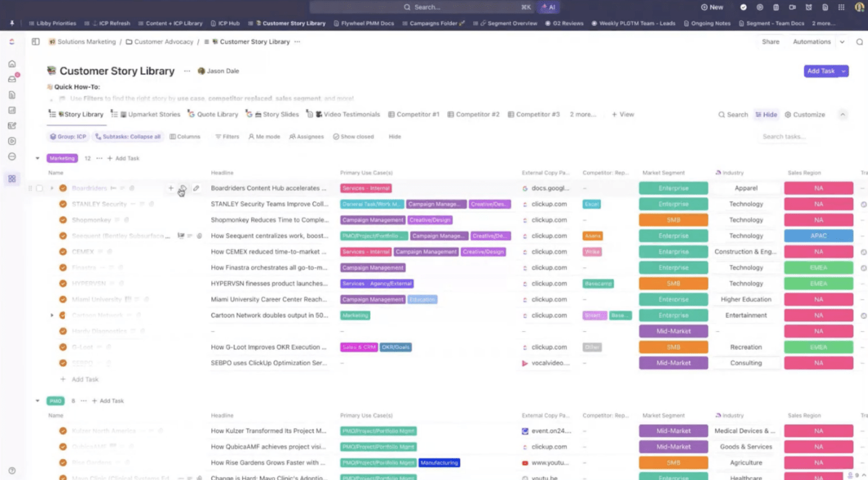Open the Clips play icon in sidebar
The width and height of the screenshot is (868, 480).
(12, 141)
